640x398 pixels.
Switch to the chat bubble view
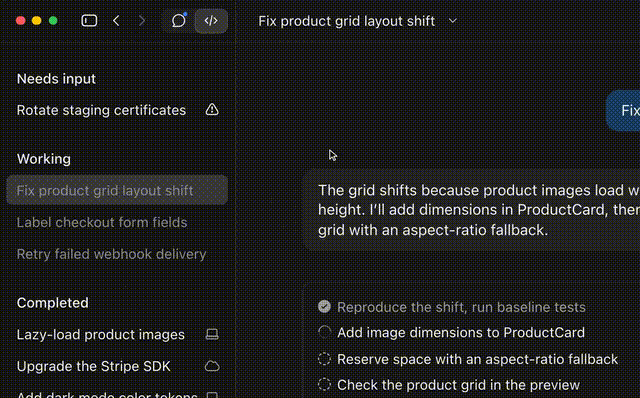click(178, 20)
